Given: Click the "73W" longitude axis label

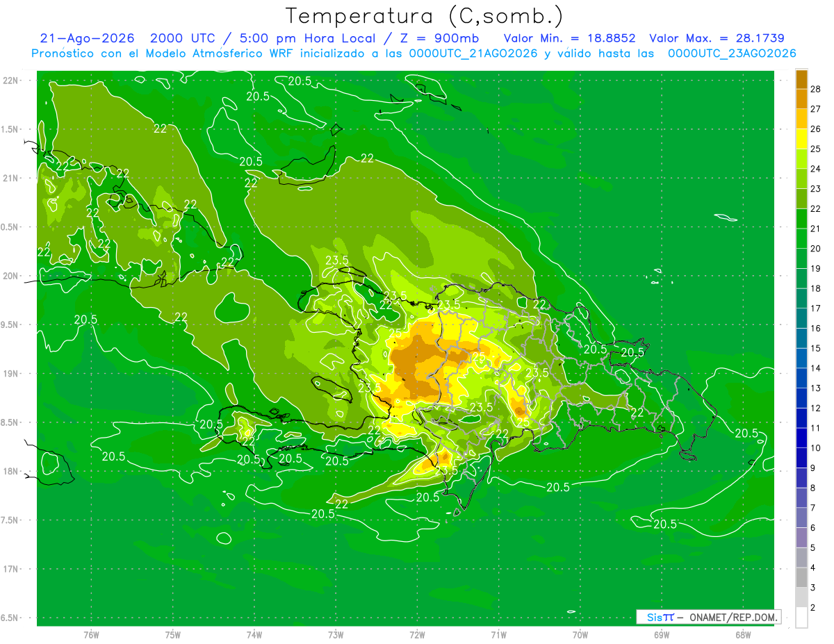Looking at the screenshot, I should point(336,635).
